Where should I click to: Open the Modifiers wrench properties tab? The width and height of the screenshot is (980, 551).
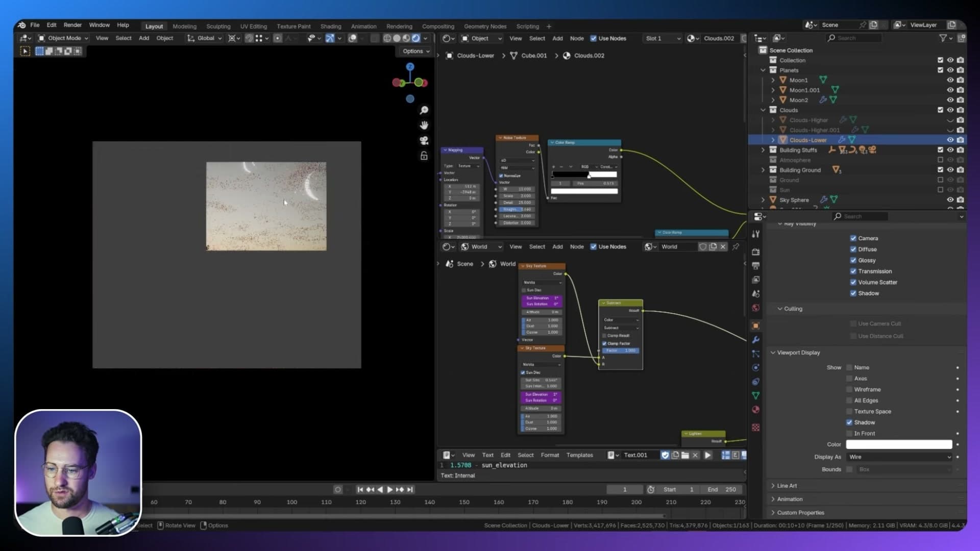pos(756,340)
